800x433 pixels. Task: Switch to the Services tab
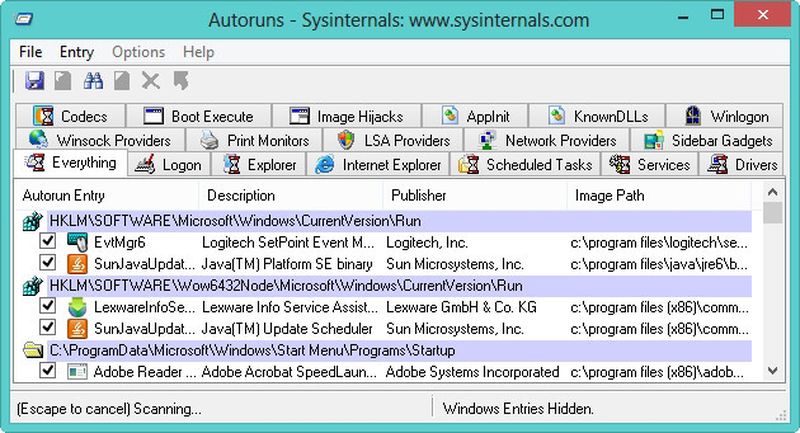[649, 165]
